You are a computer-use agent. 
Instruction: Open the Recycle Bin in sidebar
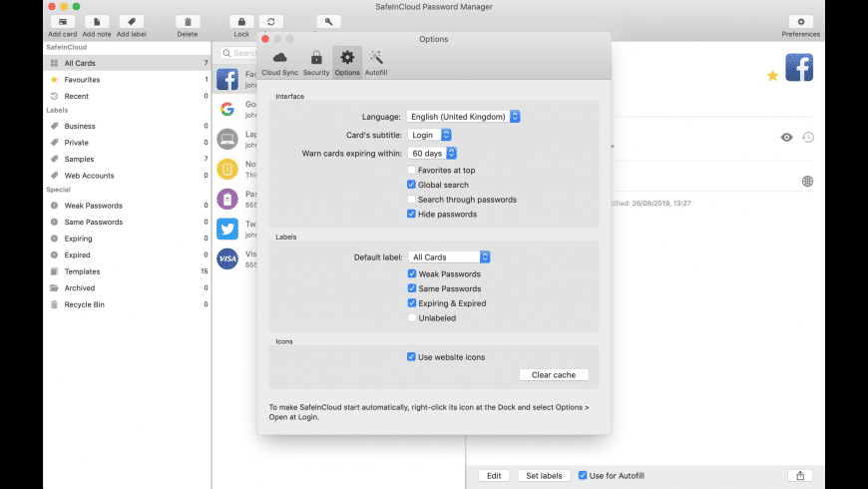pyautogui.click(x=128, y=304)
